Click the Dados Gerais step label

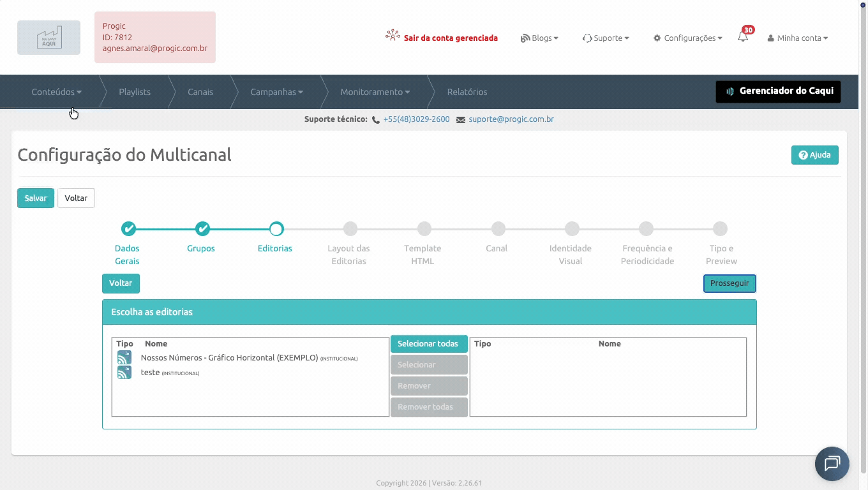tap(127, 255)
